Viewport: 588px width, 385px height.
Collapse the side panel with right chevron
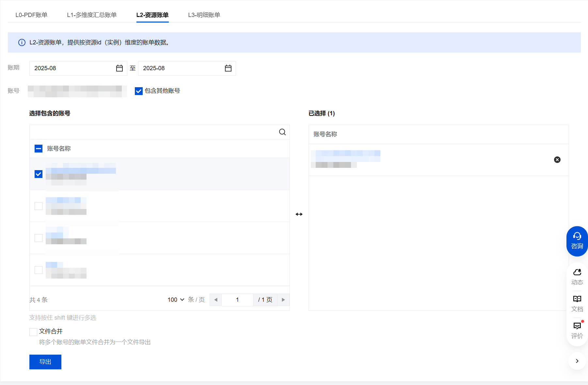pos(577,361)
